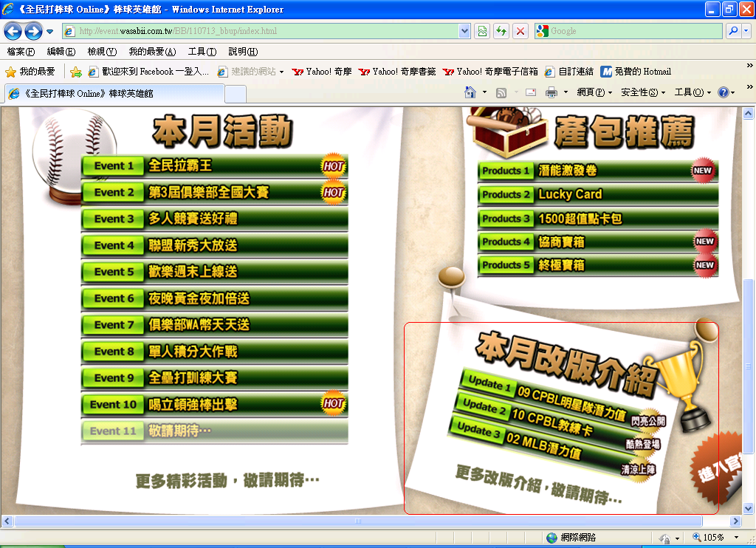Open Products 4 協商寶箱

coord(598,242)
